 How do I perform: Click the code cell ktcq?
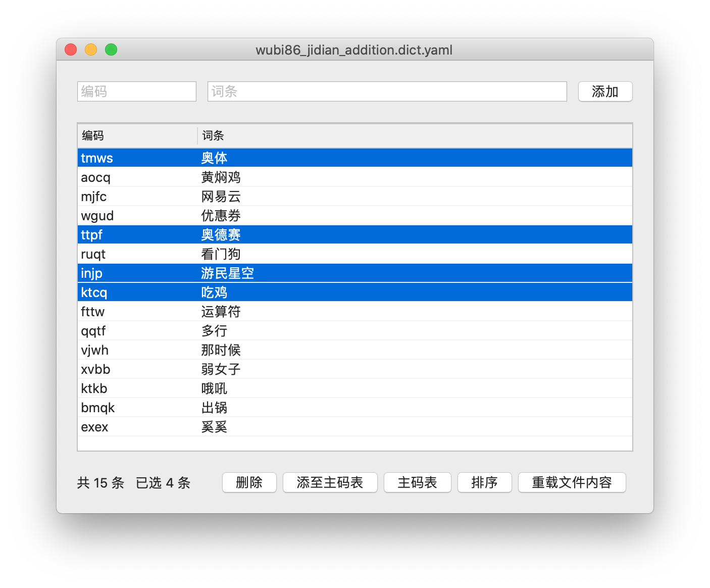click(x=94, y=293)
